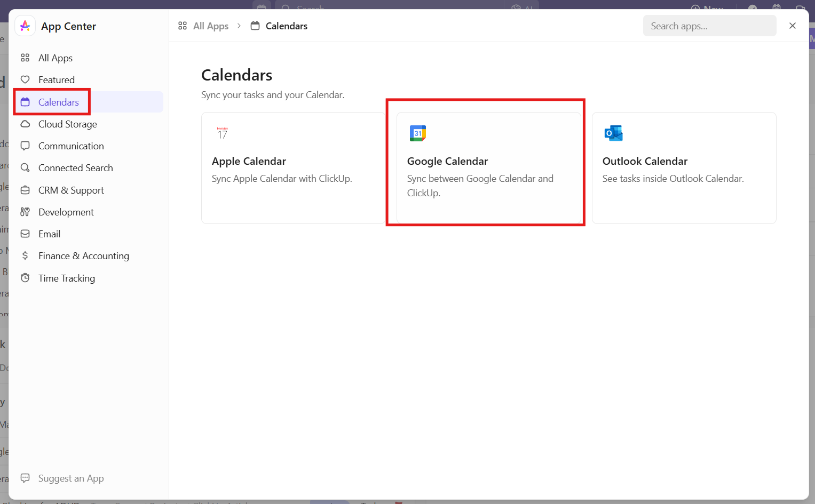Image resolution: width=815 pixels, height=504 pixels.
Task: Click the All Apps grid icon in breadcrumb
Action: click(x=183, y=26)
